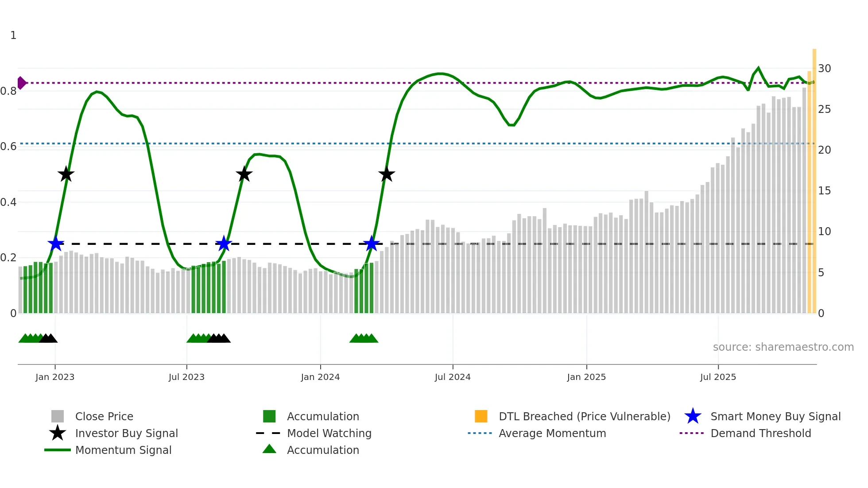Click the green Accumulation square legend icon
This screenshot has height=488, width=868.
click(x=269, y=416)
